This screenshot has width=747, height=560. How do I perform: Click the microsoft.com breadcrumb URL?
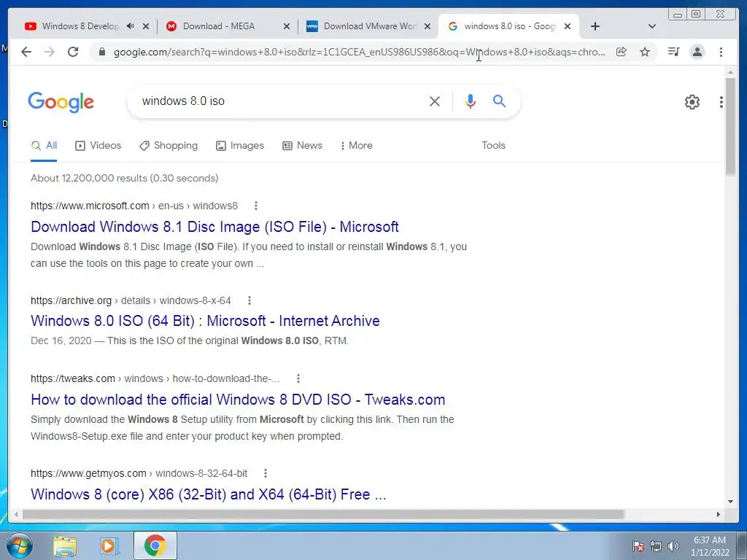(134, 206)
